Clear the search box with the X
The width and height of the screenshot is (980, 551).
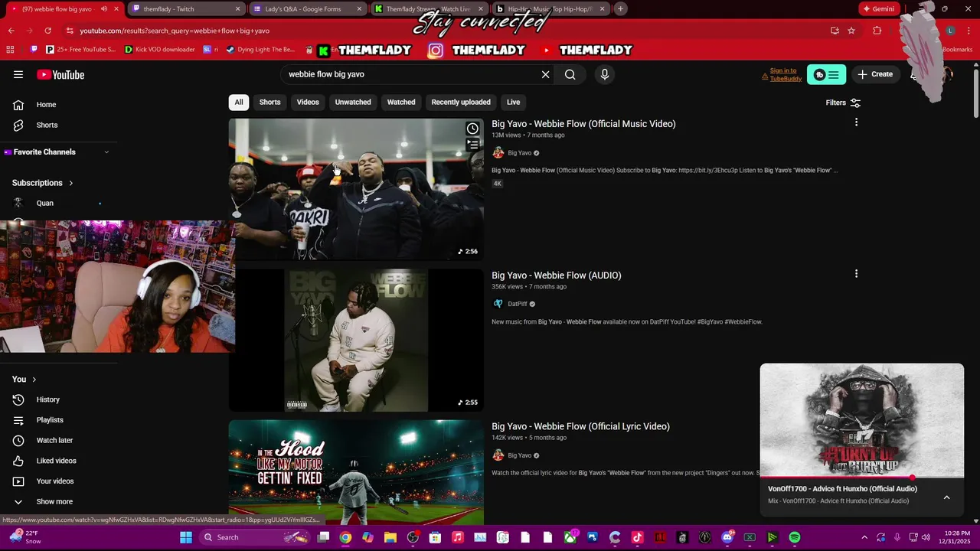tap(545, 74)
